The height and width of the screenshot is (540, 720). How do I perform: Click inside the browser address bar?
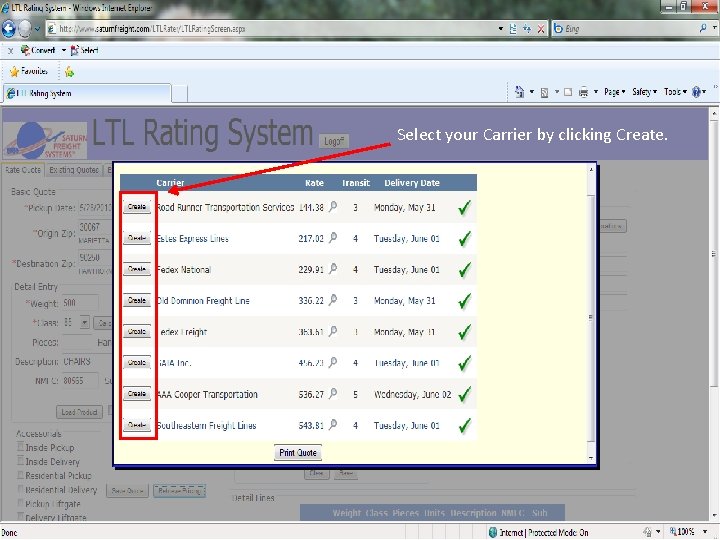click(x=271, y=29)
